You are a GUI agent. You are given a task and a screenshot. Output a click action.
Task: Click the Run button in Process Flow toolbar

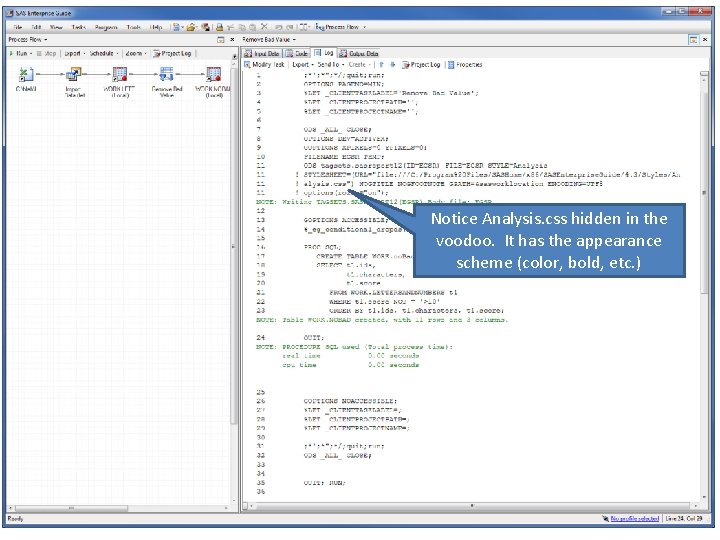(x=19, y=53)
